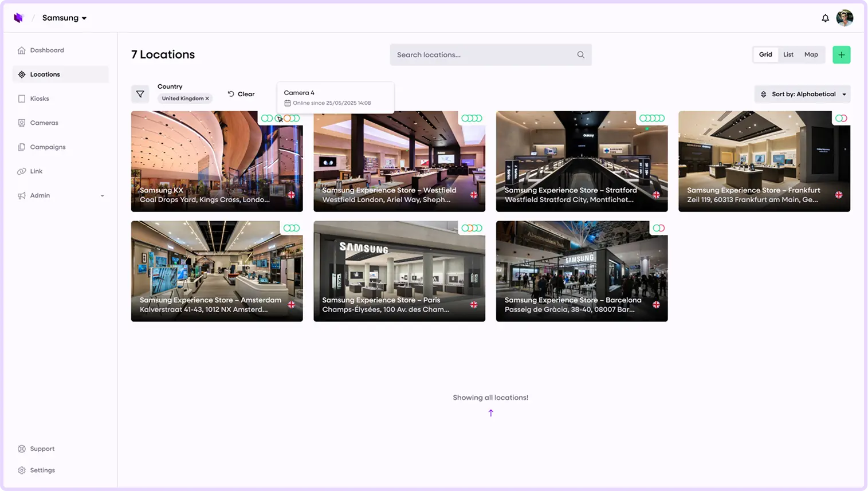The height and width of the screenshot is (491, 868).
Task: Click camera status rings on Barcelona card
Action: pos(659,228)
